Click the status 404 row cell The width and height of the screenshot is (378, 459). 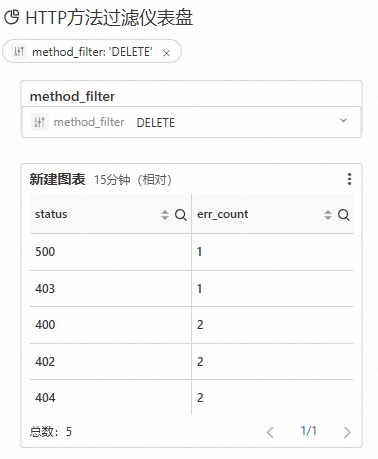(x=111, y=397)
